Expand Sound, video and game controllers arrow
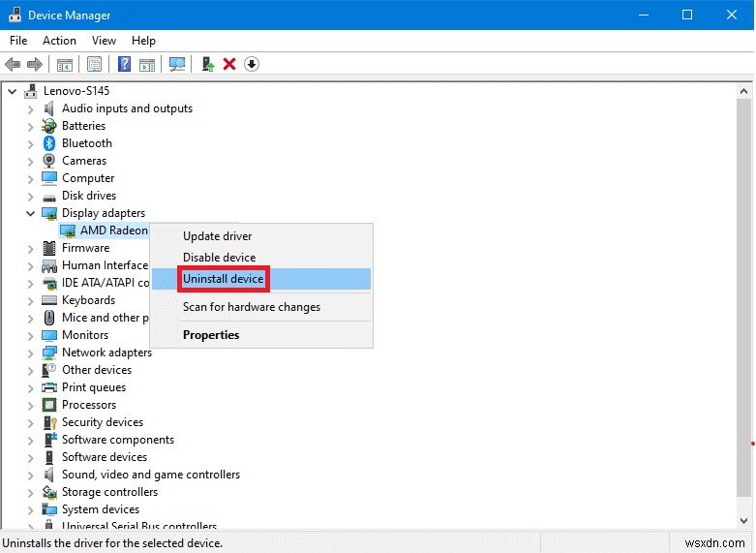Image resolution: width=756 pixels, height=553 pixels. [x=30, y=476]
